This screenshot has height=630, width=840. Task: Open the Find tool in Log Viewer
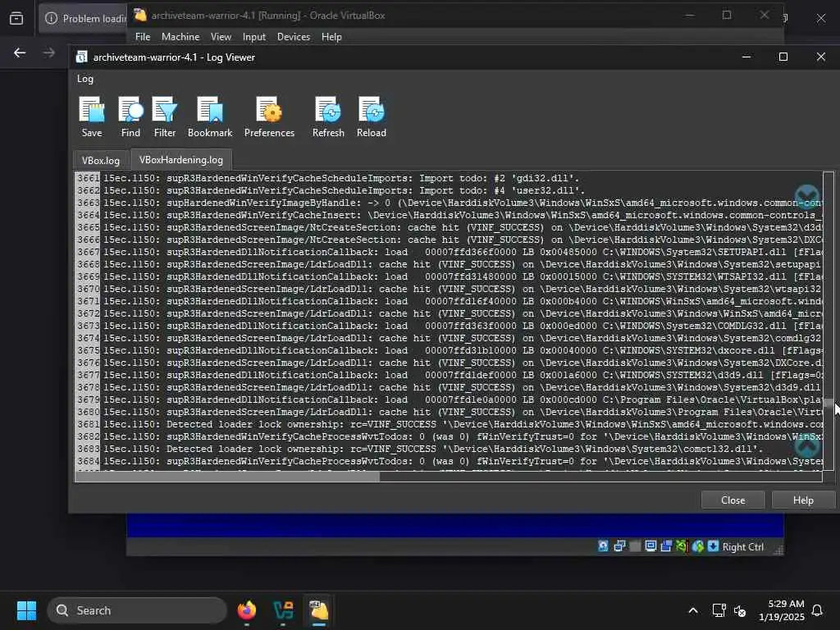click(130, 116)
